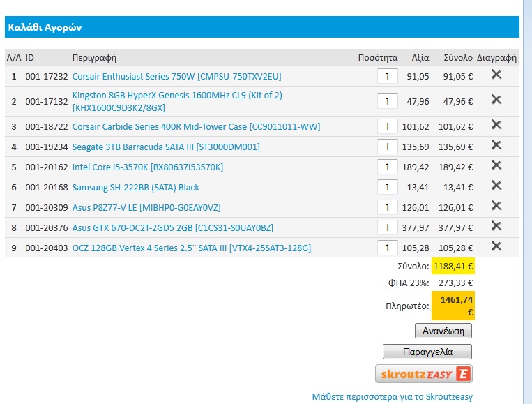
Task: Open Kingston 8GB HyperX Genesis product link
Action: [x=177, y=101]
